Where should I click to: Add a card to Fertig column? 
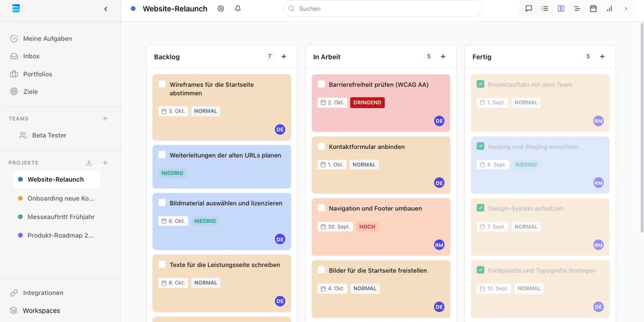pos(602,57)
